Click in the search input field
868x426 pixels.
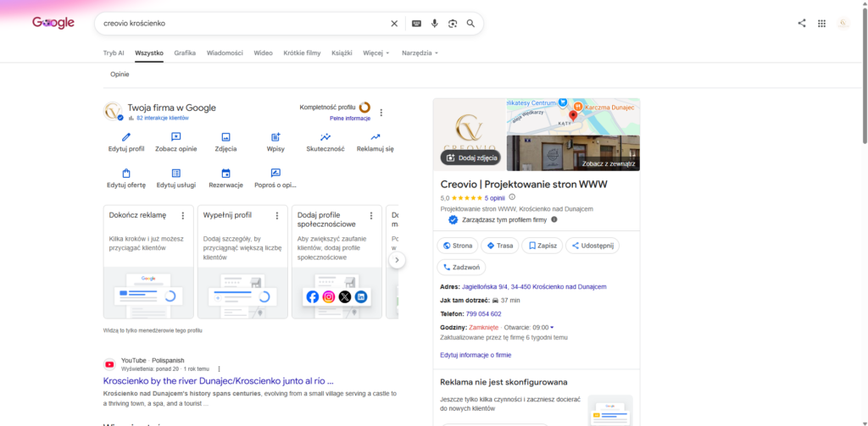pyautogui.click(x=243, y=23)
